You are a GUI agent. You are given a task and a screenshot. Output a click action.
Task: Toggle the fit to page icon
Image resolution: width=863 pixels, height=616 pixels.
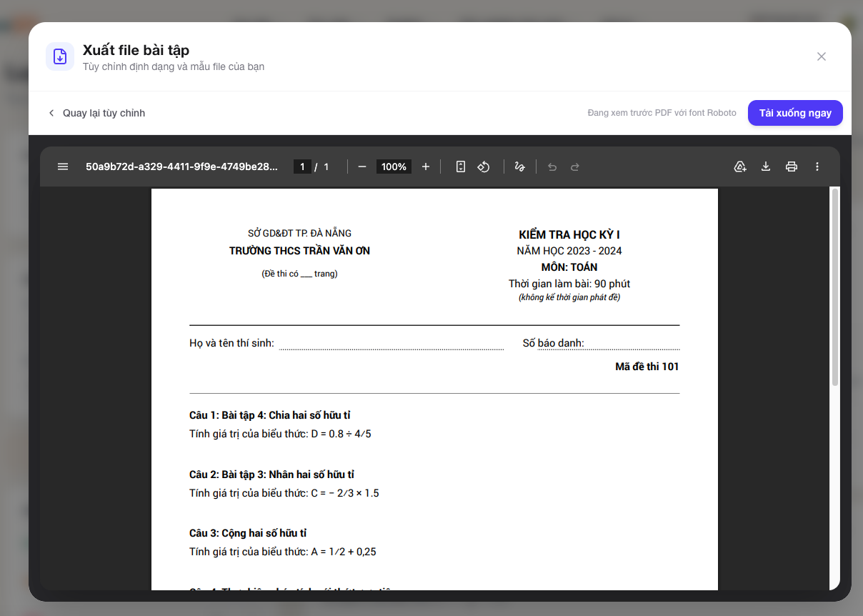[461, 167]
